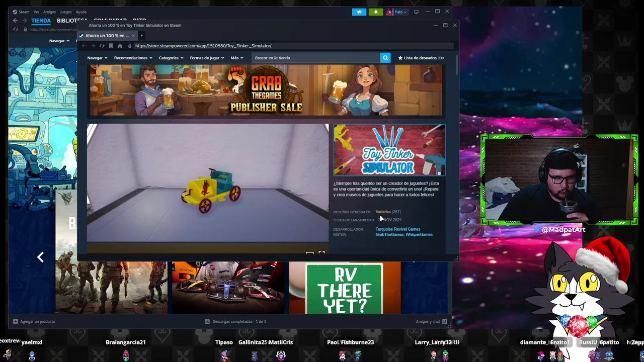Click popup window forward arrow
The height and width of the screenshot is (362, 644).
pyautogui.click(x=93, y=46)
